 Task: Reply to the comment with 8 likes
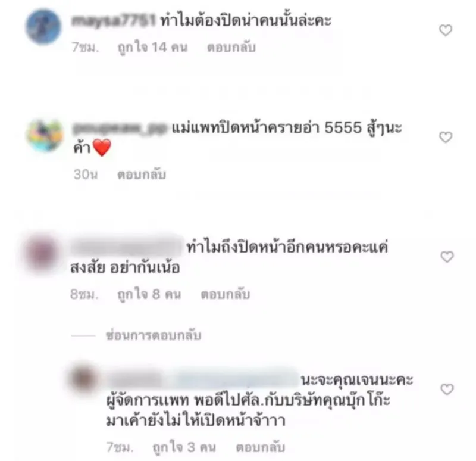click(x=226, y=294)
